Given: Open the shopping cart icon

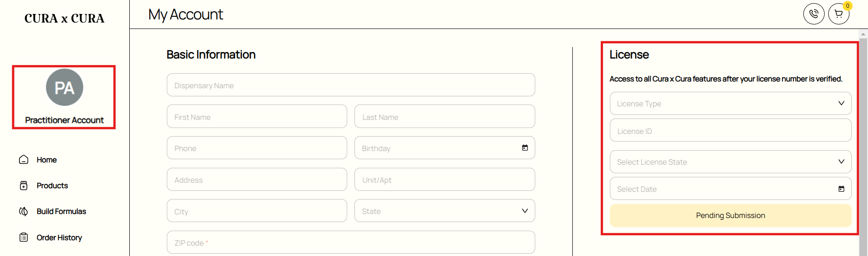Looking at the screenshot, I should (x=839, y=14).
